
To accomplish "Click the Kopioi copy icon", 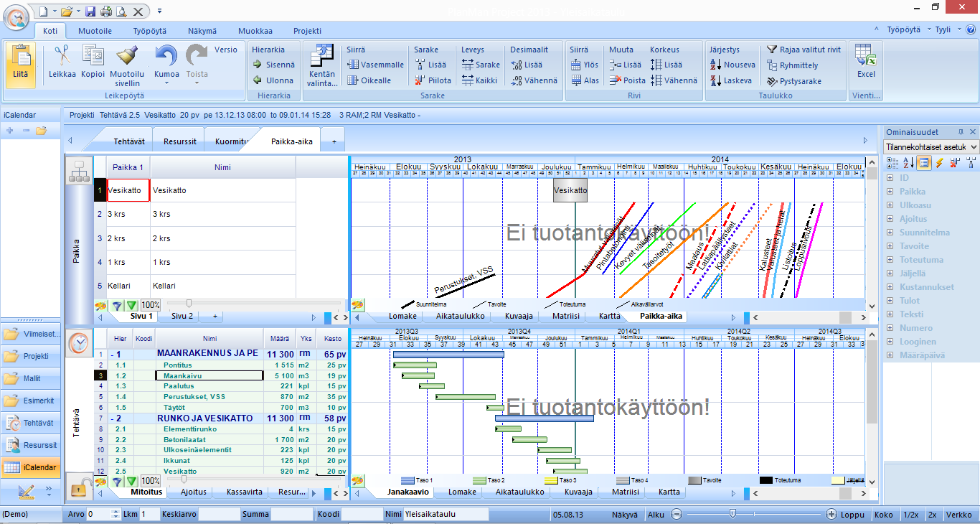I will tap(93, 55).
